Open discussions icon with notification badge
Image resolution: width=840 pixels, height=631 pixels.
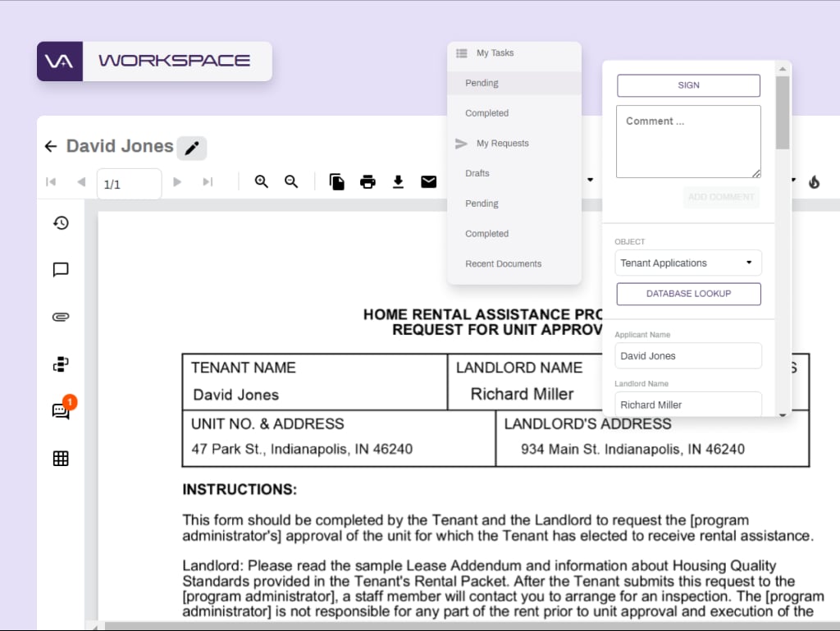[61, 411]
